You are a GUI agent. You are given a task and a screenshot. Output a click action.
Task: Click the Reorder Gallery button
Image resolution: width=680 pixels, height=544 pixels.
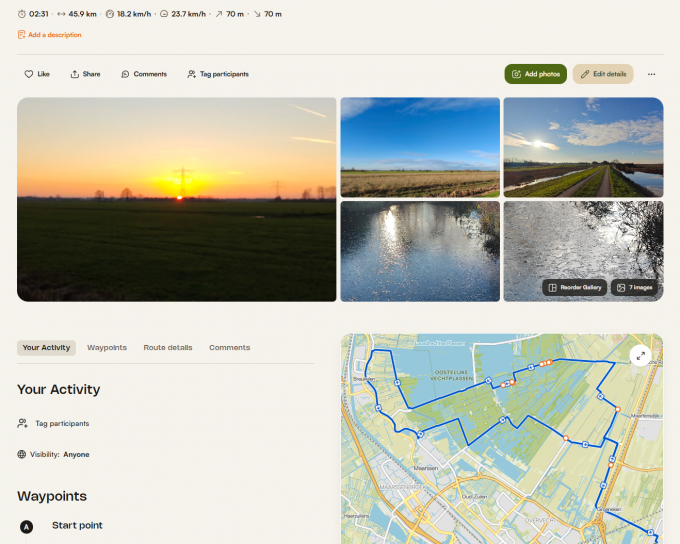click(575, 288)
